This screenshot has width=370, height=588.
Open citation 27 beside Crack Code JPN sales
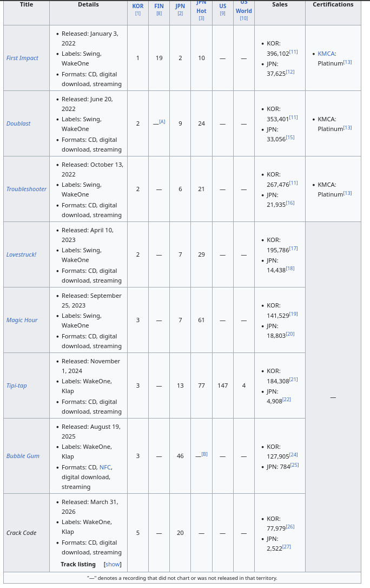[287, 547]
